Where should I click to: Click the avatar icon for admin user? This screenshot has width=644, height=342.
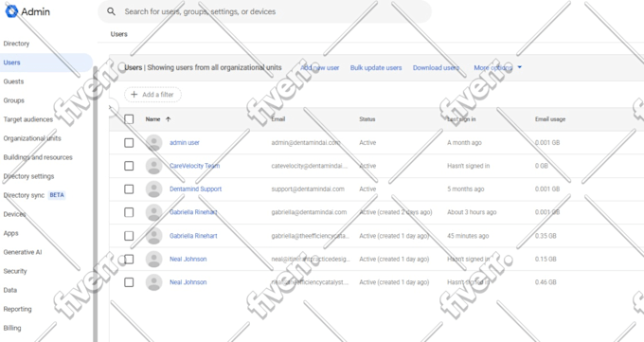(x=153, y=143)
